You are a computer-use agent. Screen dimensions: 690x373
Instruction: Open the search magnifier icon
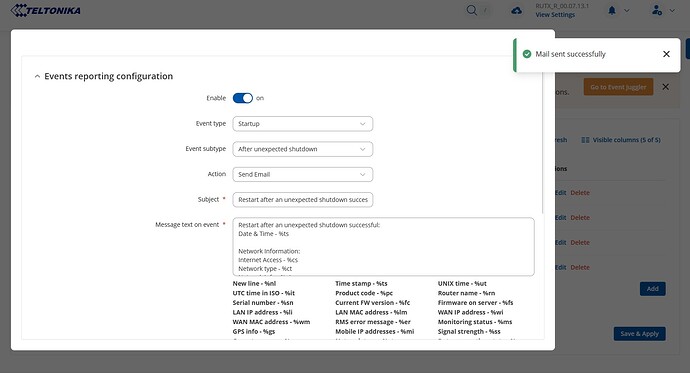pyautogui.click(x=472, y=10)
